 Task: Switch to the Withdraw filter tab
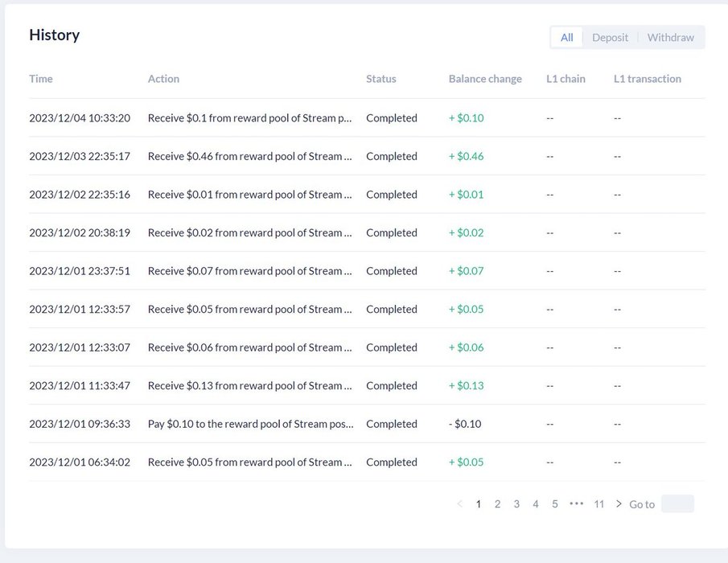click(x=670, y=38)
